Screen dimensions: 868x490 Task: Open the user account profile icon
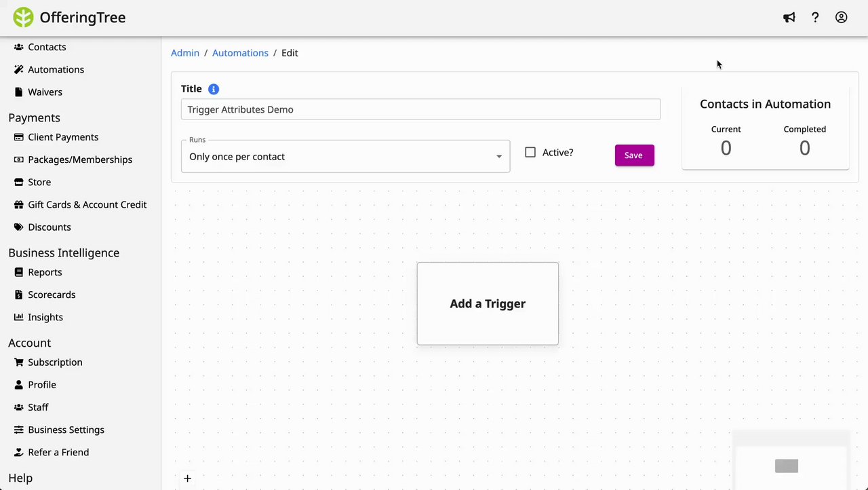pyautogui.click(x=841, y=18)
